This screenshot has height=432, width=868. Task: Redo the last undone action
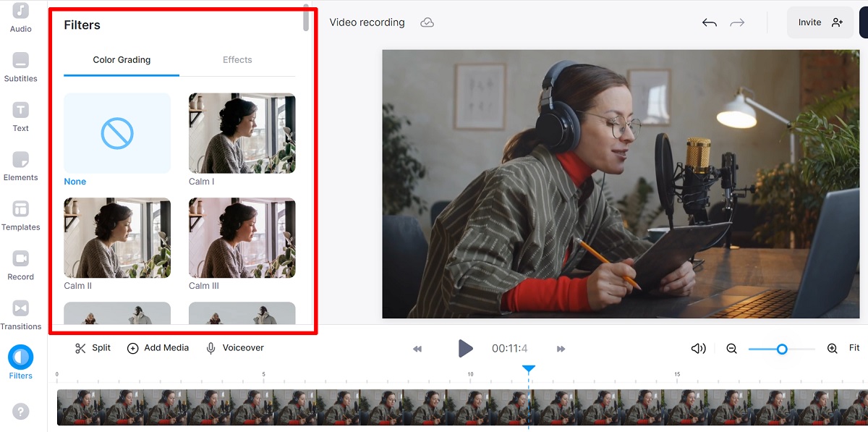click(x=737, y=22)
